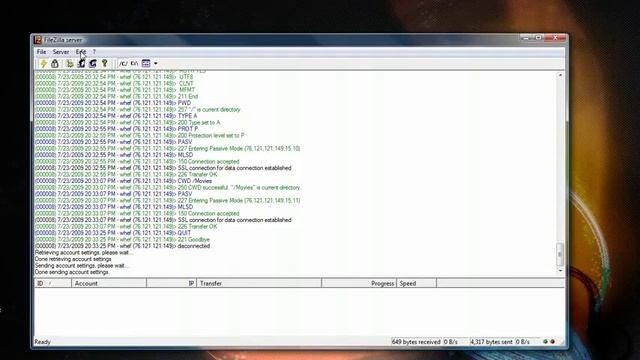Viewport: 640px width, 360px height.
Task: Open the Groups editor toolbar icon
Action: [93, 63]
